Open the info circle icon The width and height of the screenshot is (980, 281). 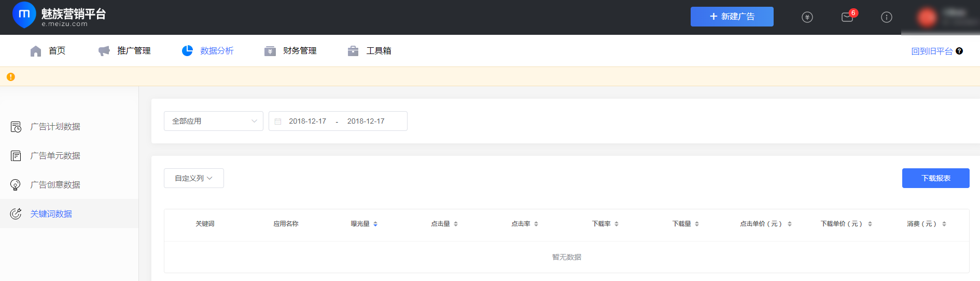pyautogui.click(x=886, y=17)
